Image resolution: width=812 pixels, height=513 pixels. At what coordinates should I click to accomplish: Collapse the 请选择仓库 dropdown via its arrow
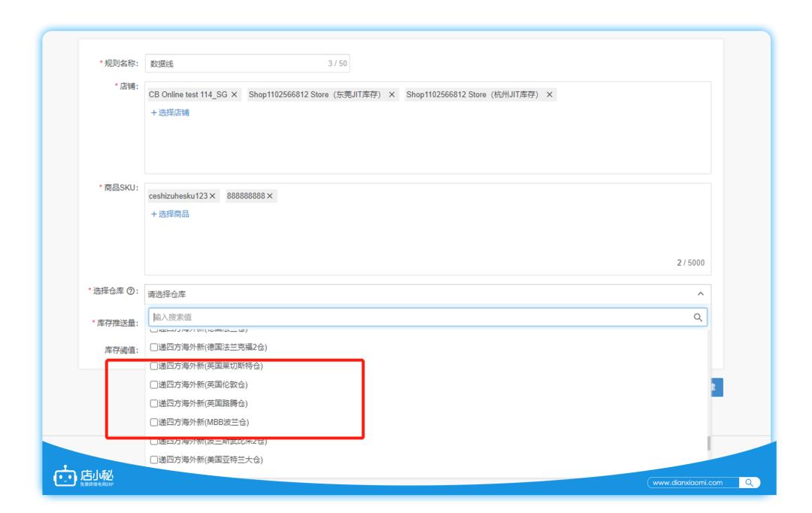(x=699, y=294)
